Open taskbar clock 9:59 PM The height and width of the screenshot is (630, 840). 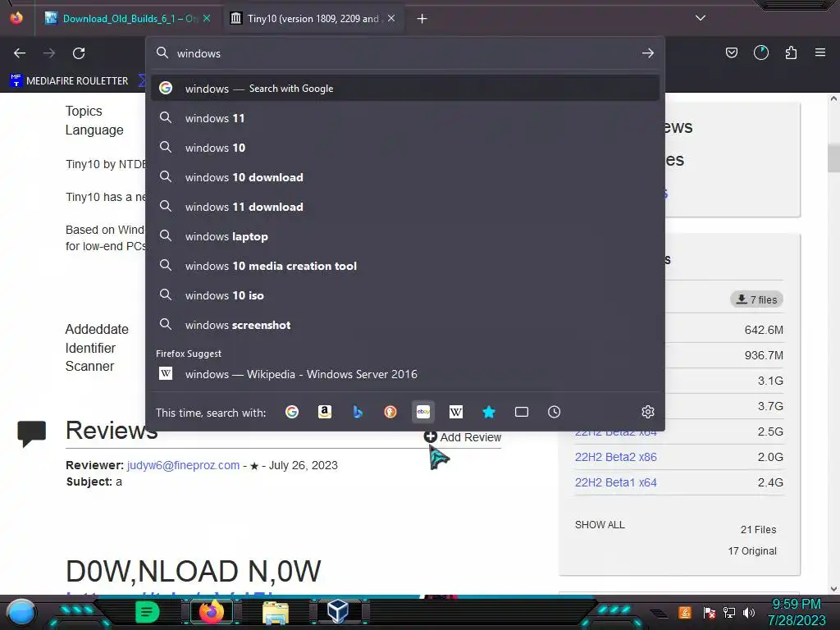(x=797, y=612)
